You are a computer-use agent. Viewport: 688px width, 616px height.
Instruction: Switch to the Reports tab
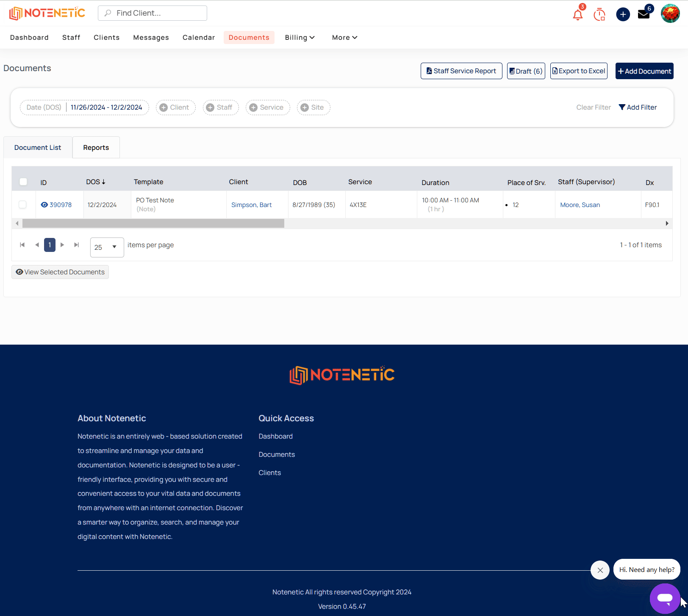pos(96,147)
